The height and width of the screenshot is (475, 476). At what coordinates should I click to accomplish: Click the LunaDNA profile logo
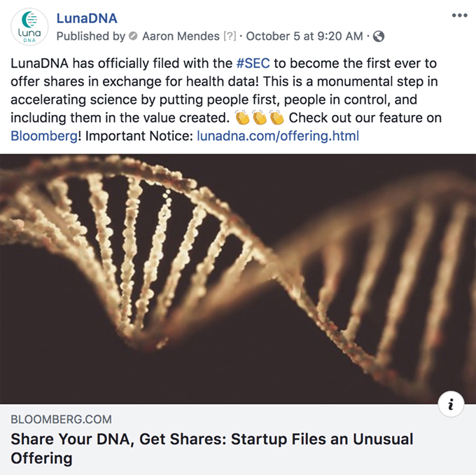[x=29, y=27]
